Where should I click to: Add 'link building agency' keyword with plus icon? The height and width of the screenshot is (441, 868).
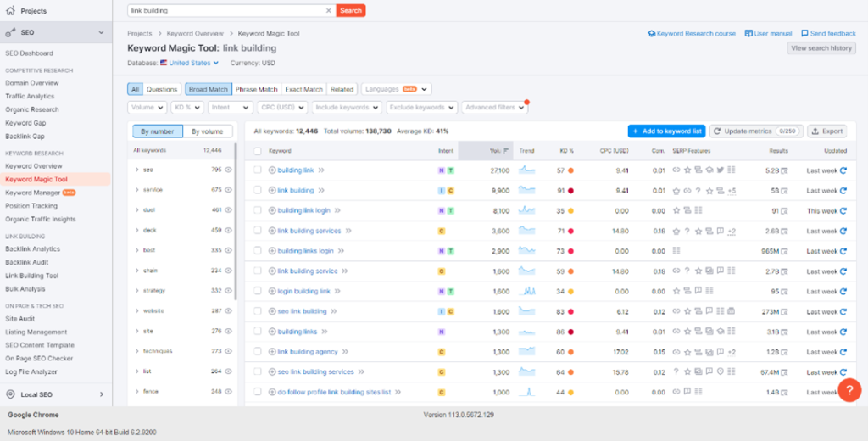click(x=272, y=352)
